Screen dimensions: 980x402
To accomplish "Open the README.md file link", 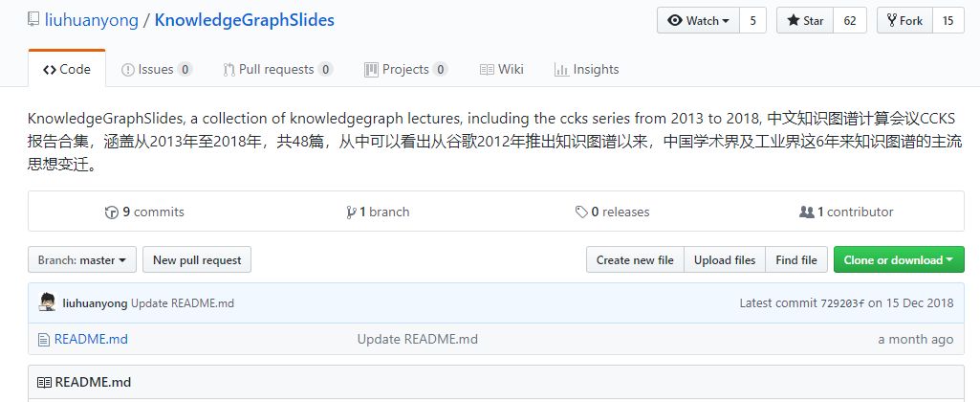I will 91,340.
